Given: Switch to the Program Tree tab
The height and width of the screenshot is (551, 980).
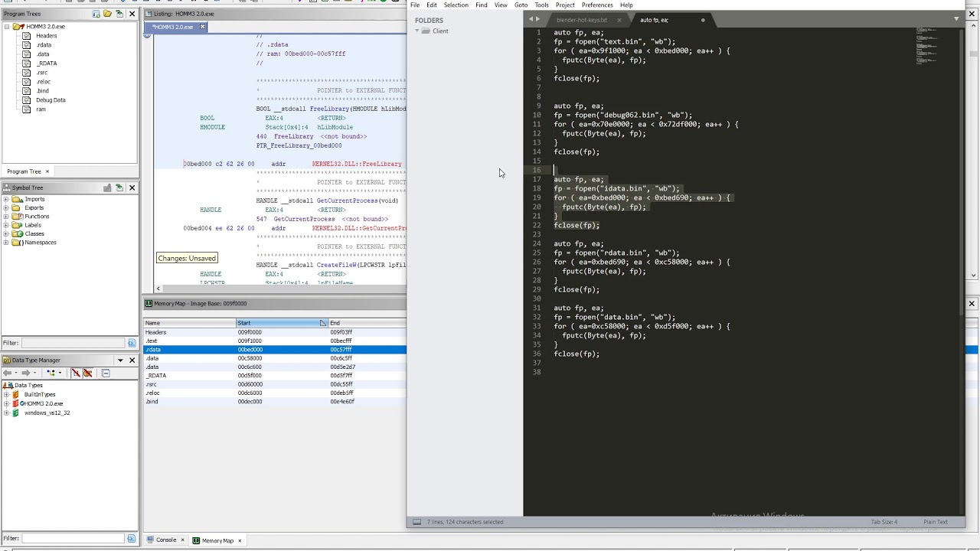Looking at the screenshot, I should pyautogui.click(x=24, y=171).
